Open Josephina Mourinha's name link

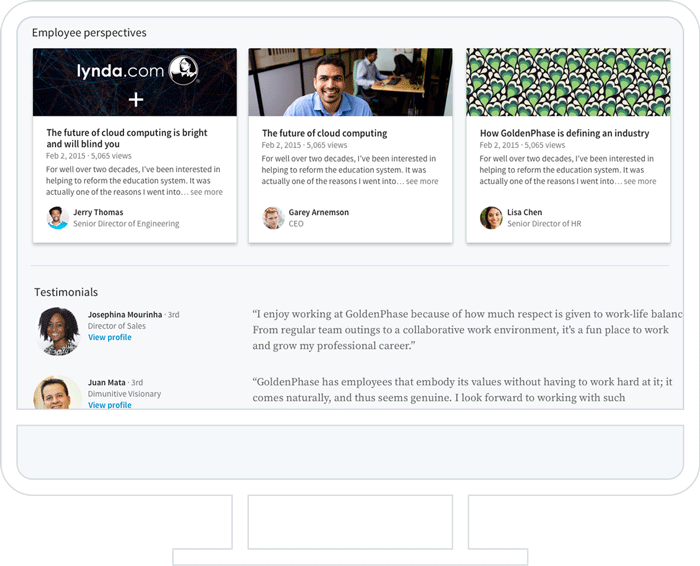[125, 314]
